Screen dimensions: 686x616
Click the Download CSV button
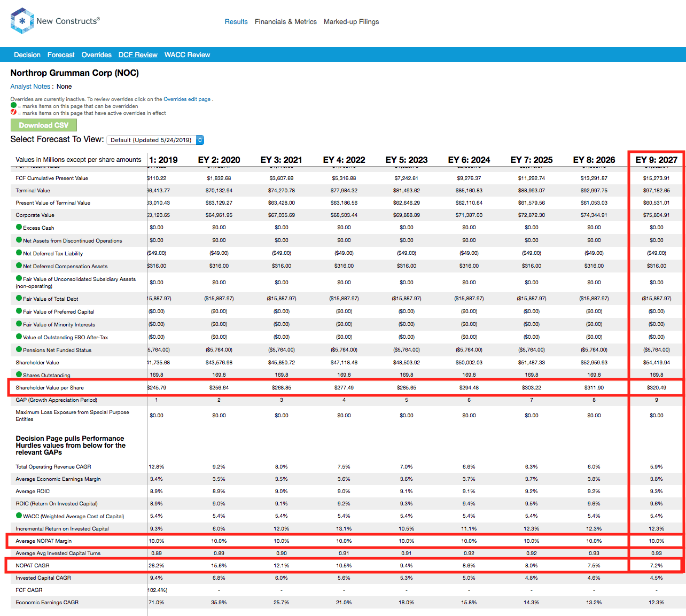[x=44, y=125]
